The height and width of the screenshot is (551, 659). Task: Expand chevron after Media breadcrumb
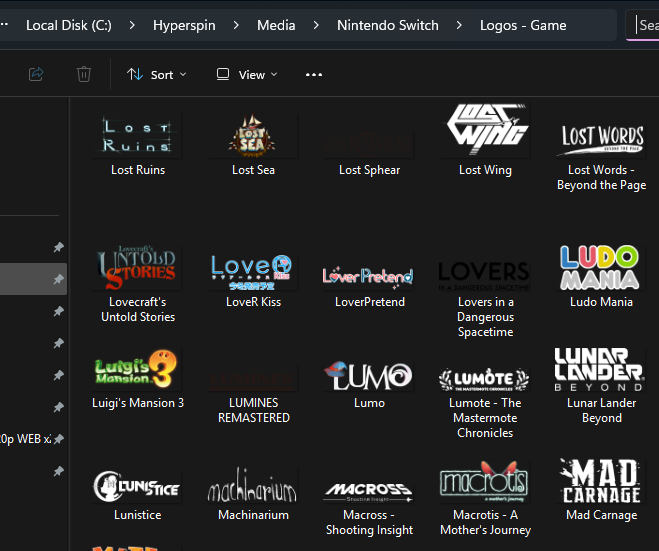(316, 26)
